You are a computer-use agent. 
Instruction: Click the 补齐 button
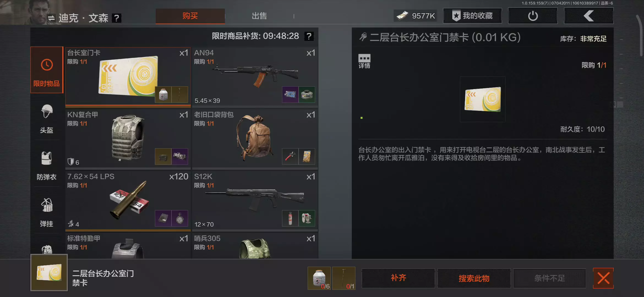point(398,278)
